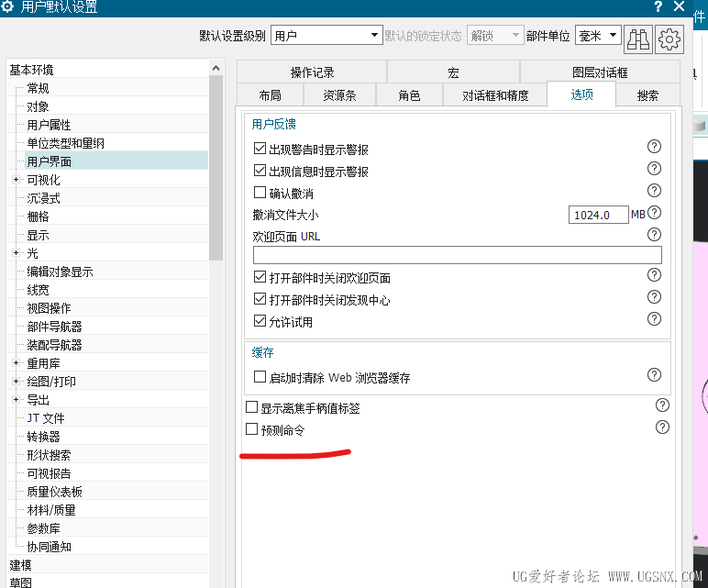
Task: Select 编辑对象显示 in the tree
Action: (x=60, y=272)
